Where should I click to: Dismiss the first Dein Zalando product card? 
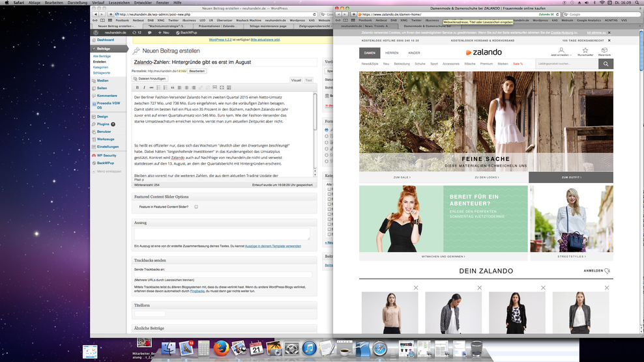pyautogui.click(x=416, y=288)
